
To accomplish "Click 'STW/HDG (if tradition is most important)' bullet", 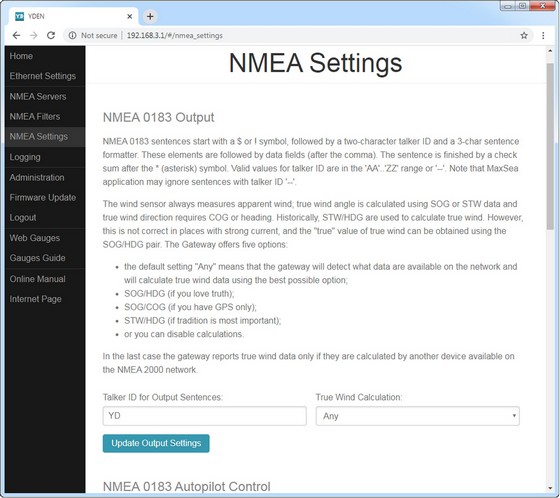I will pyautogui.click(x=202, y=321).
